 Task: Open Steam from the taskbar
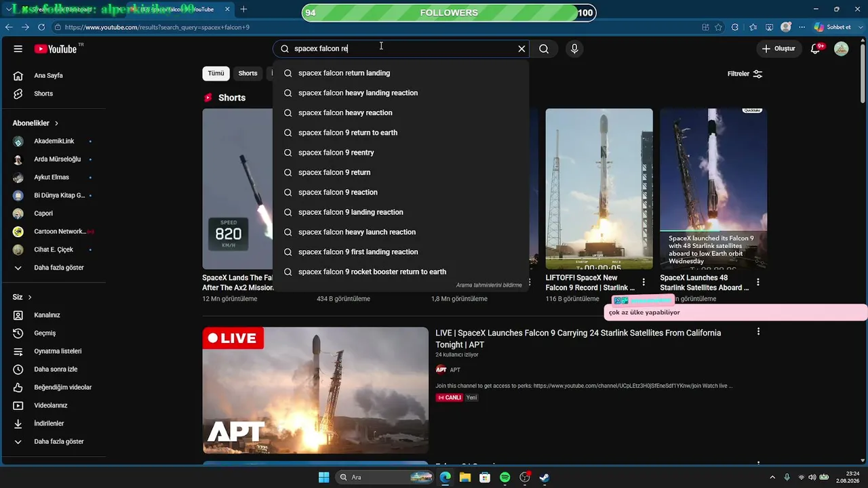pyautogui.click(x=544, y=477)
